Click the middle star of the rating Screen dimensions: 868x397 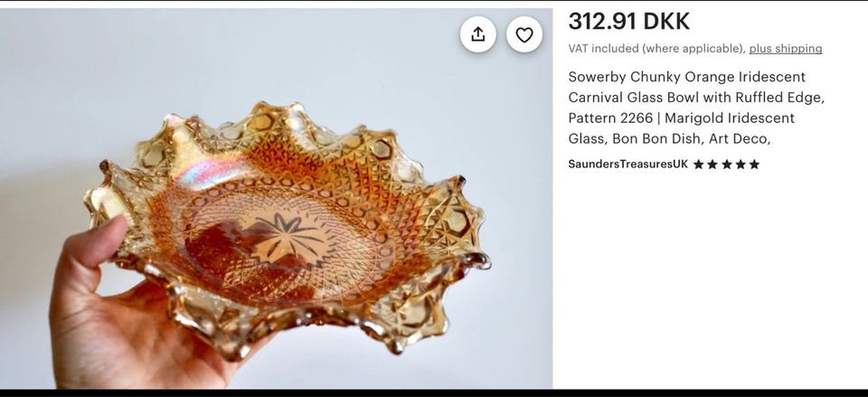[x=726, y=164]
